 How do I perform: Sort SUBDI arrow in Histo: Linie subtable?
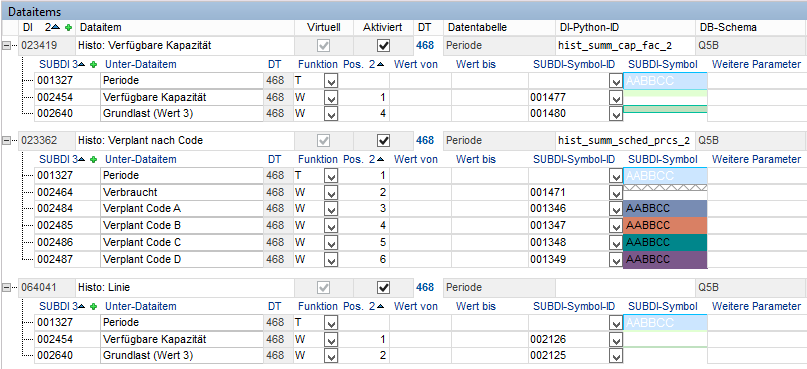pyautogui.click(x=81, y=306)
